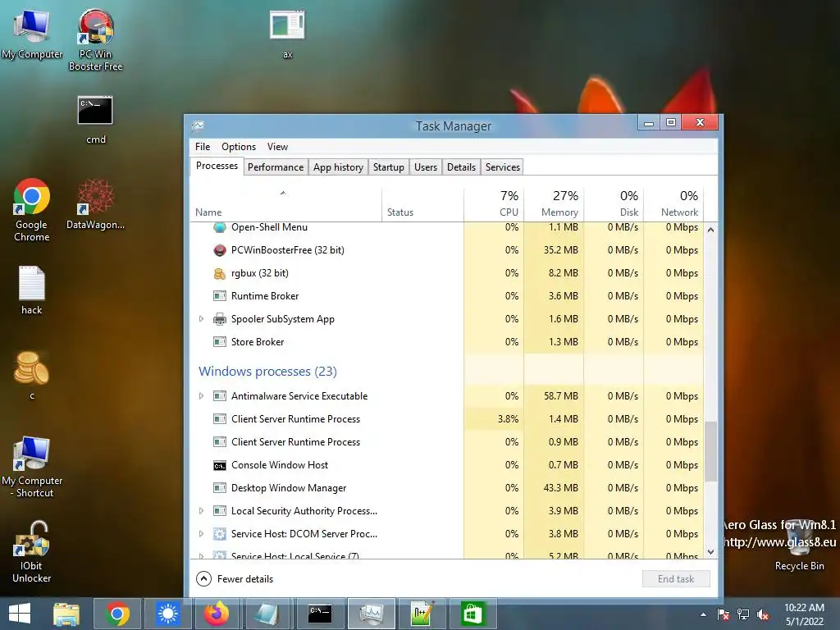Select the coins icon labeled c
Screen dimensions: 840x630
(32, 375)
